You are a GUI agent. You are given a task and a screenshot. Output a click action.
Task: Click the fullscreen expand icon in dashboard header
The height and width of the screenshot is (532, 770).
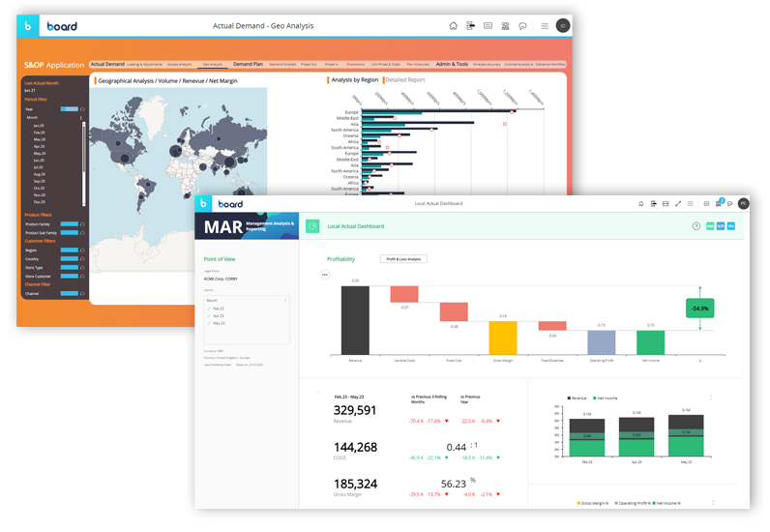(x=677, y=204)
